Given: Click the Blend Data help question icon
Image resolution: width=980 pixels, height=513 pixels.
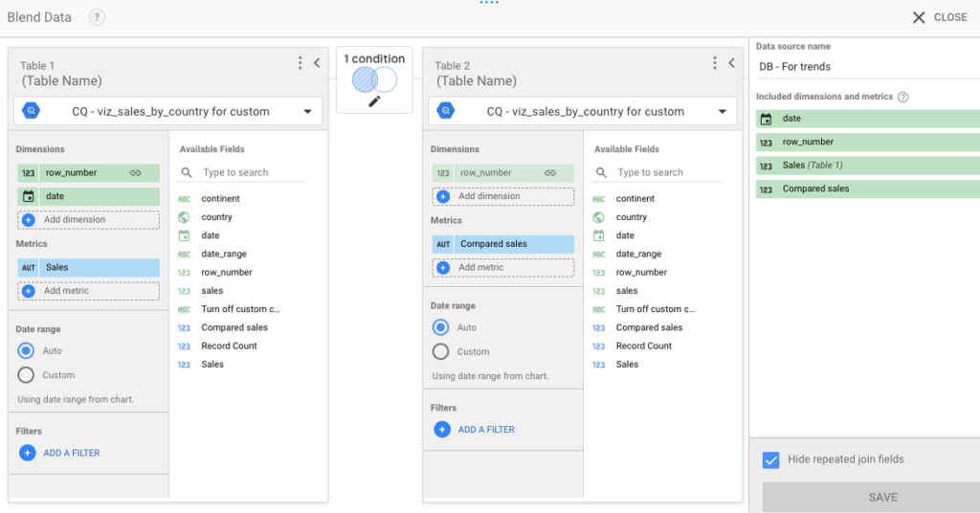Looking at the screenshot, I should (97, 17).
